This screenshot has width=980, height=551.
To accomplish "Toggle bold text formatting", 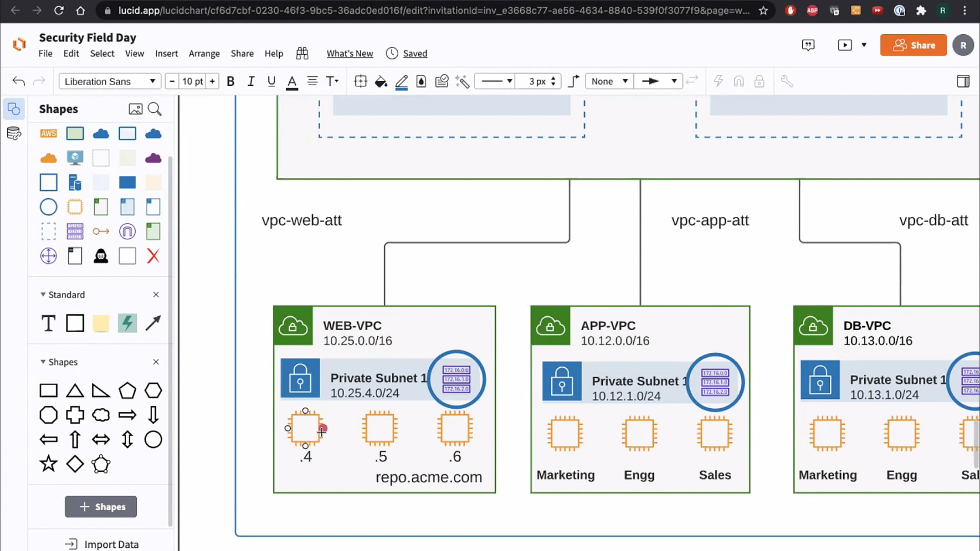I will [x=230, y=81].
